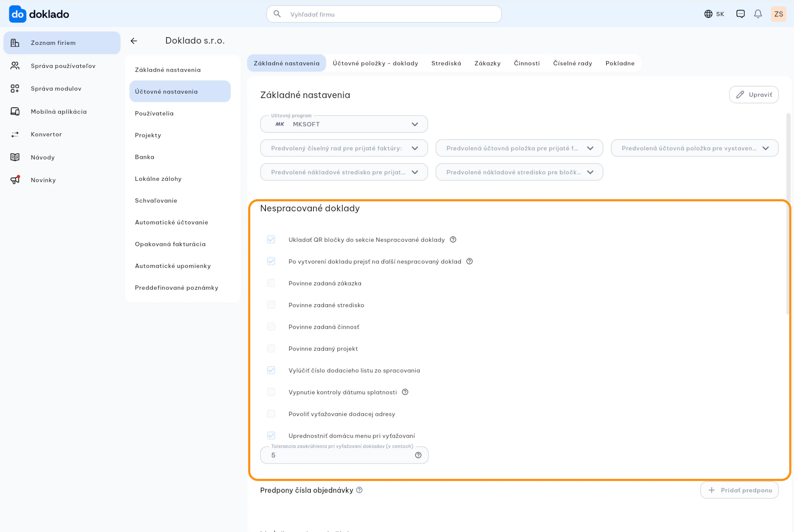
Task: Enable Povinne zadaná zákazka checkbox
Action: click(271, 283)
